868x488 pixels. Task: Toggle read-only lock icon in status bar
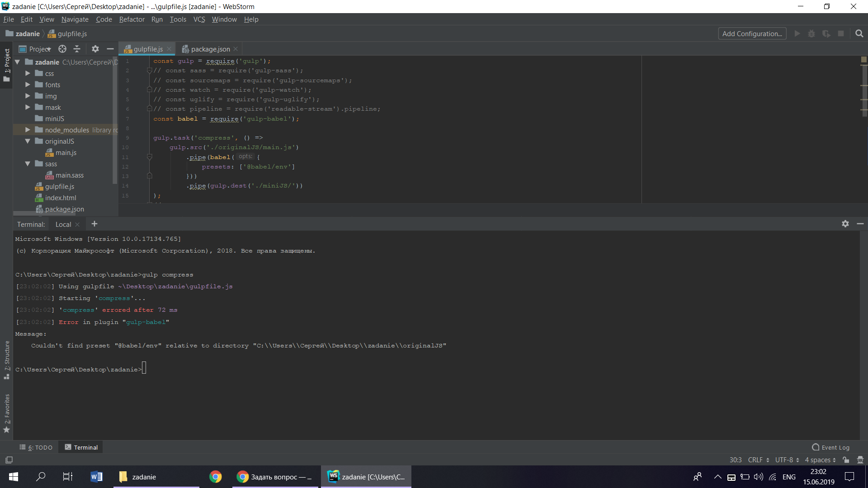pos(846,460)
